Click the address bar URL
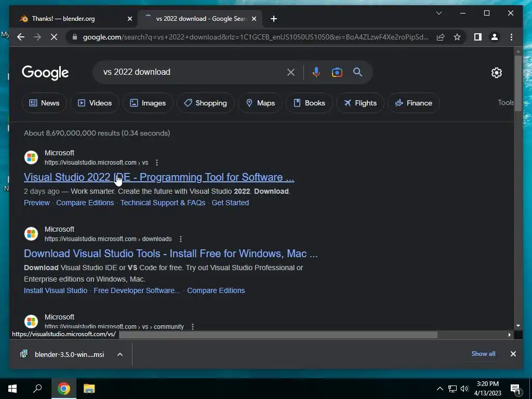The height and width of the screenshot is (399, 532). [256, 37]
